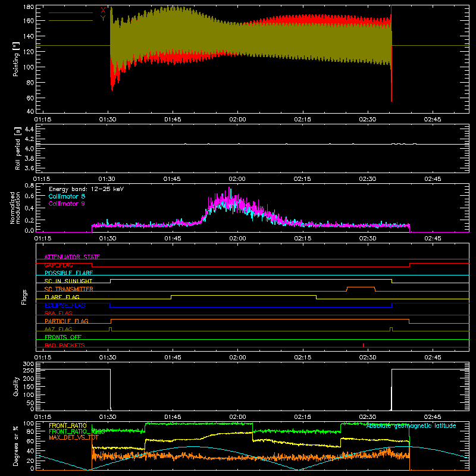Click the olive Y legend label
Image resolution: width=476 pixels, height=476 pixels.
point(103,18)
